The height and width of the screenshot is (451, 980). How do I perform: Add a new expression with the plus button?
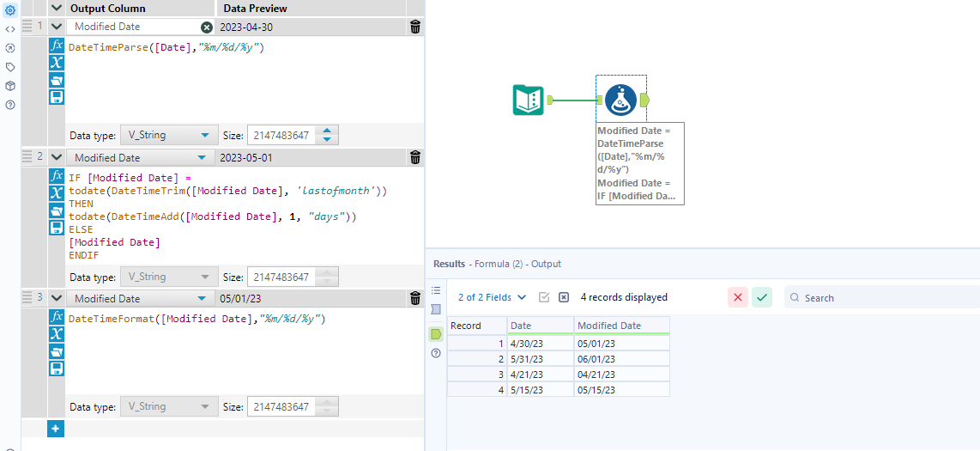coord(56,427)
